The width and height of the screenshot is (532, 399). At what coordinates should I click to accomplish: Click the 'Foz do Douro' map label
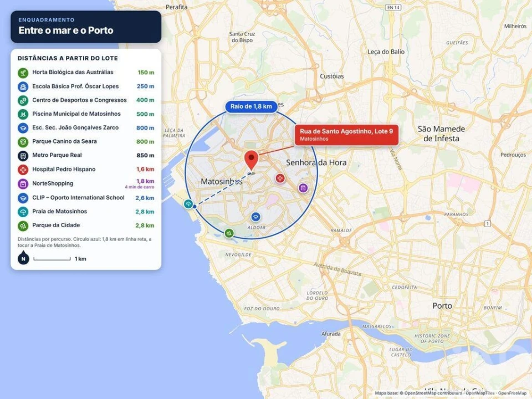point(262,309)
